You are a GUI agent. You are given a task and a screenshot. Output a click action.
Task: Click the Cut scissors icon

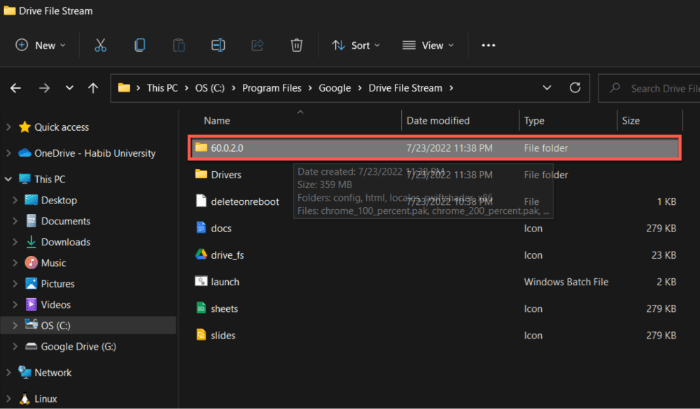tap(100, 45)
